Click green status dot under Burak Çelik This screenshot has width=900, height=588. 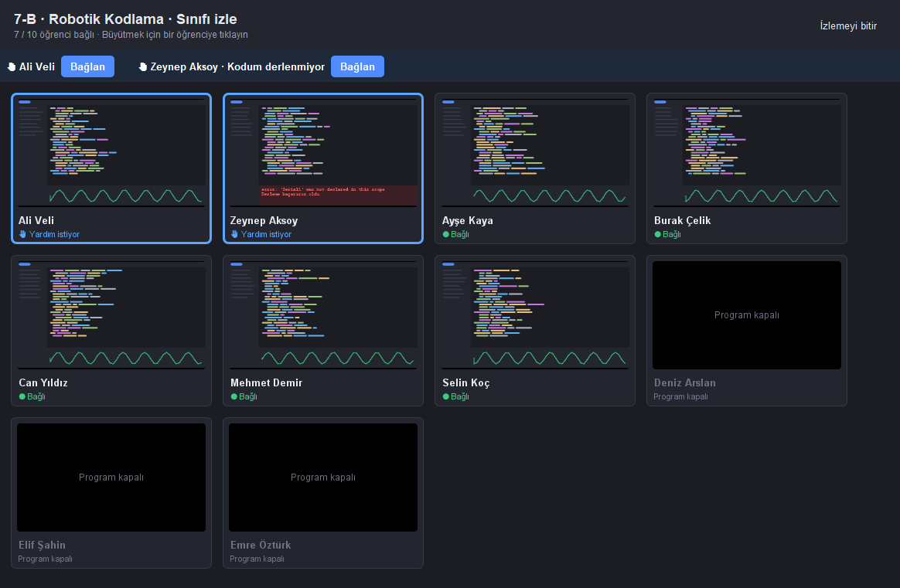(x=658, y=234)
